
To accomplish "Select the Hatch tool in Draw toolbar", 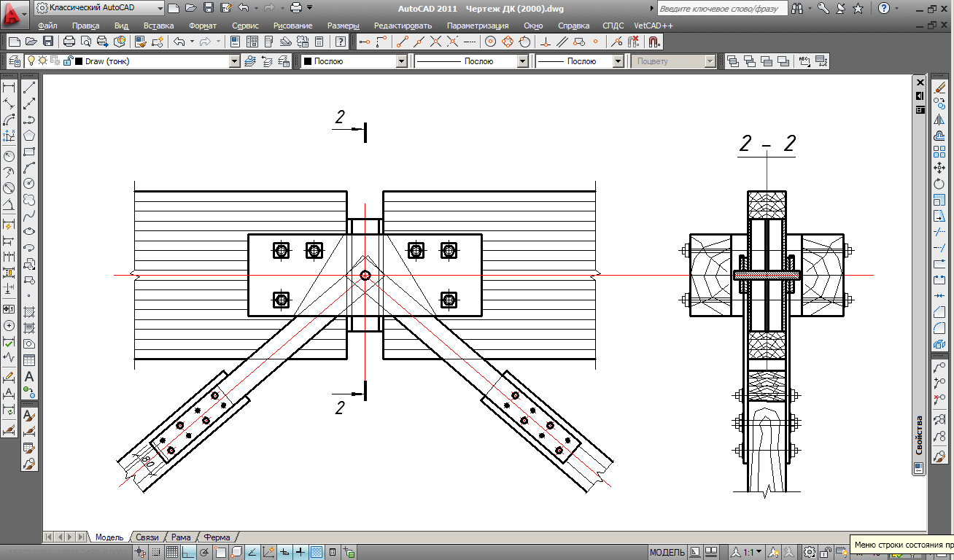I will [29, 312].
